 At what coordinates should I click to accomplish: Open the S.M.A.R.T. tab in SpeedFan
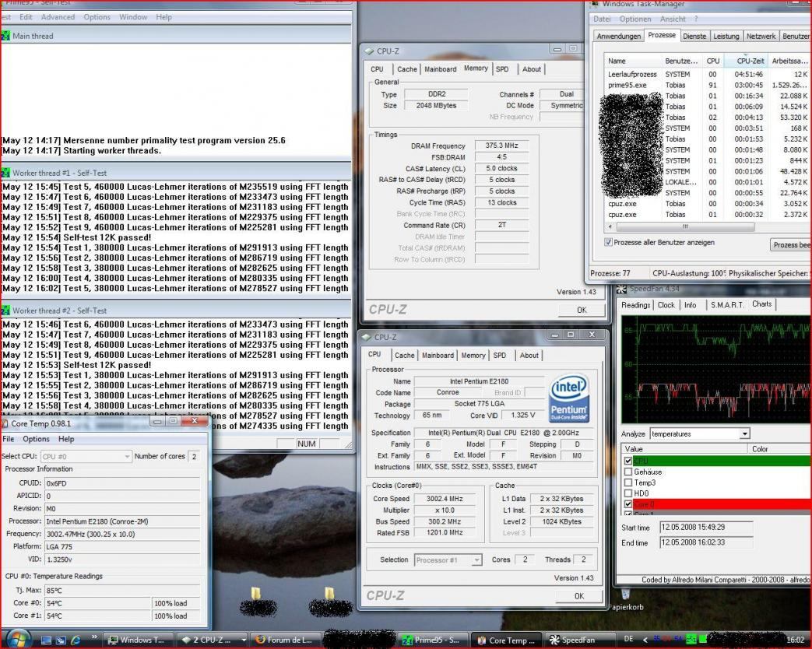click(x=727, y=305)
